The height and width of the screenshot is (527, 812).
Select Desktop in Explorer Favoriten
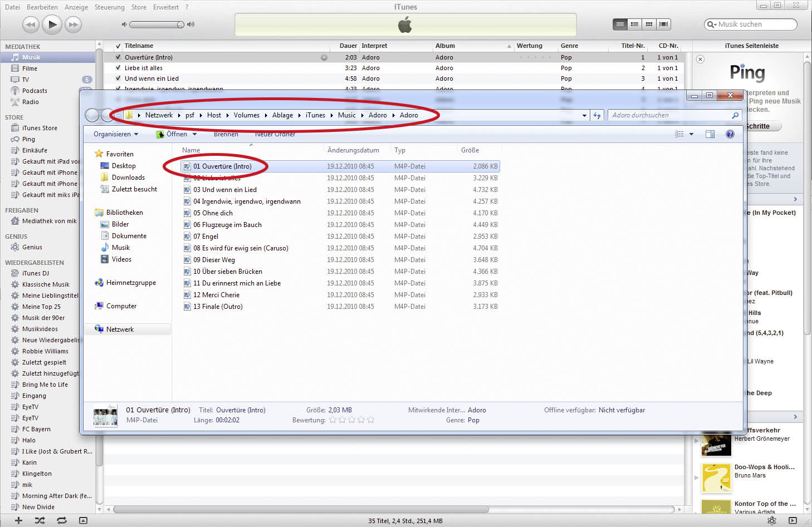(124, 166)
